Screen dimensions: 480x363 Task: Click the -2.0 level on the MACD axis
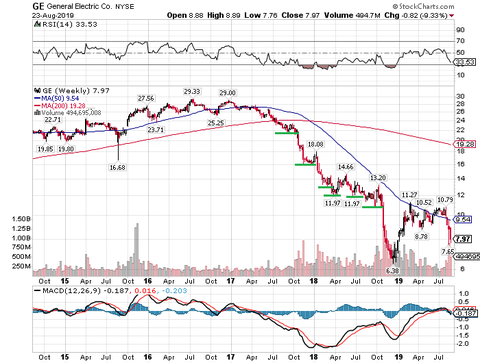(x=463, y=343)
